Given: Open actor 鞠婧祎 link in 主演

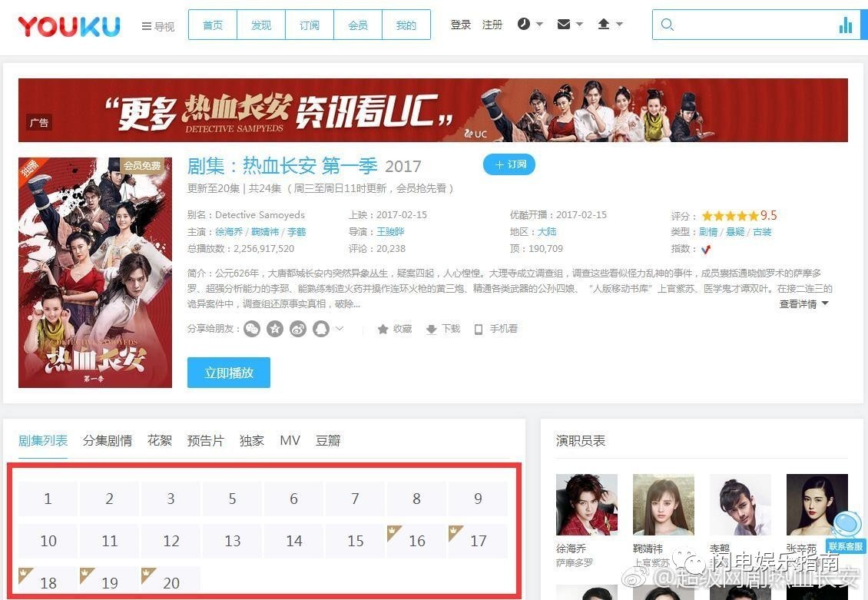Looking at the screenshot, I should pyautogui.click(x=265, y=232).
